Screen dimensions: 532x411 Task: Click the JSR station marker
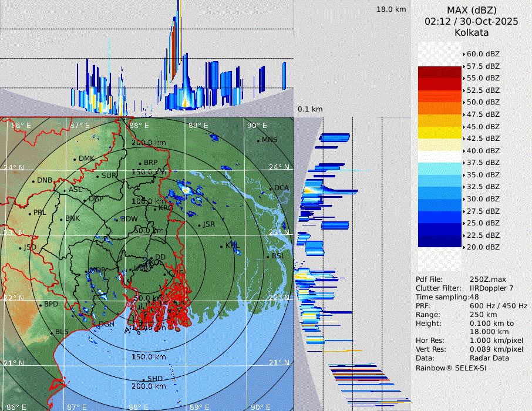pos(200,225)
